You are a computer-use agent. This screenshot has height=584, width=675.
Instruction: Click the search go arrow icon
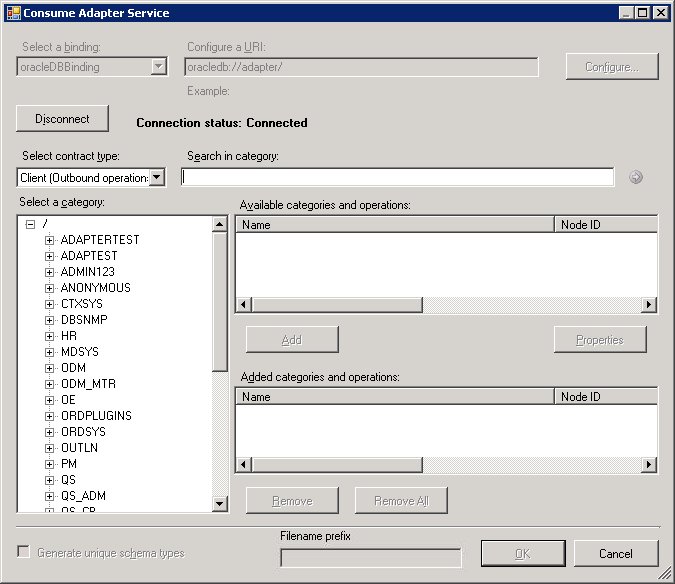click(x=635, y=177)
